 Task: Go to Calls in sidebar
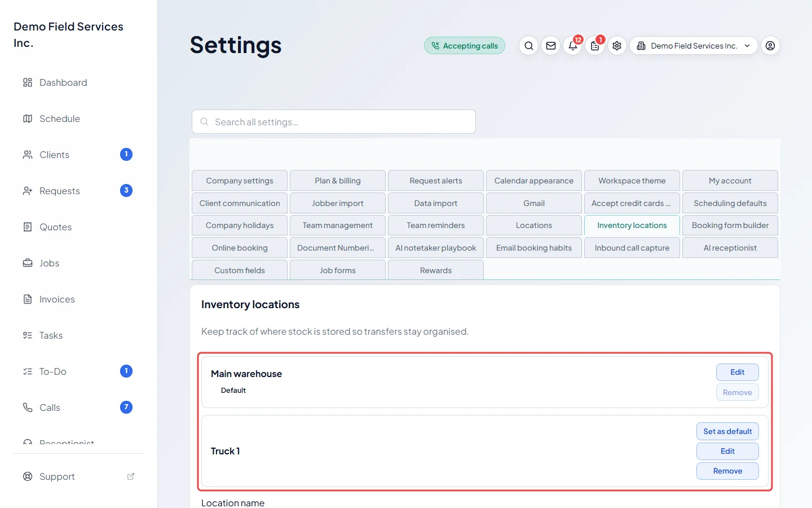point(79,408)
